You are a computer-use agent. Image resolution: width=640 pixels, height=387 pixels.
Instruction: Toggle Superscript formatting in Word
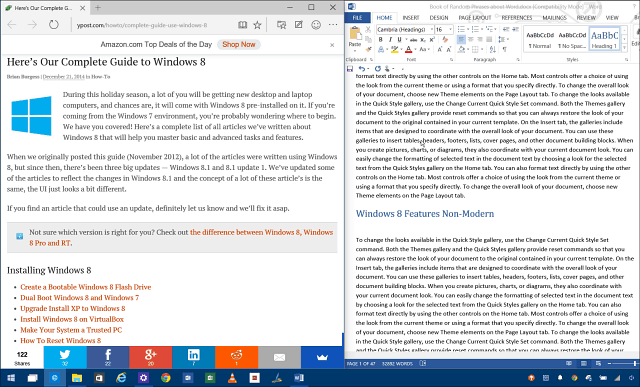(x=432, y=40)
